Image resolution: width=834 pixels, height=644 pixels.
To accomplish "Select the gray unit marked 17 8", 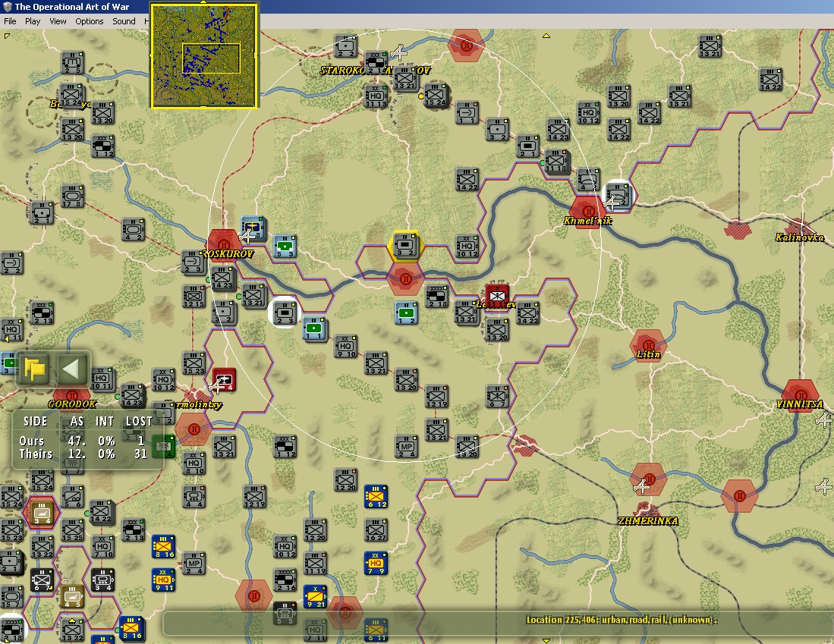I will point(72,196).
